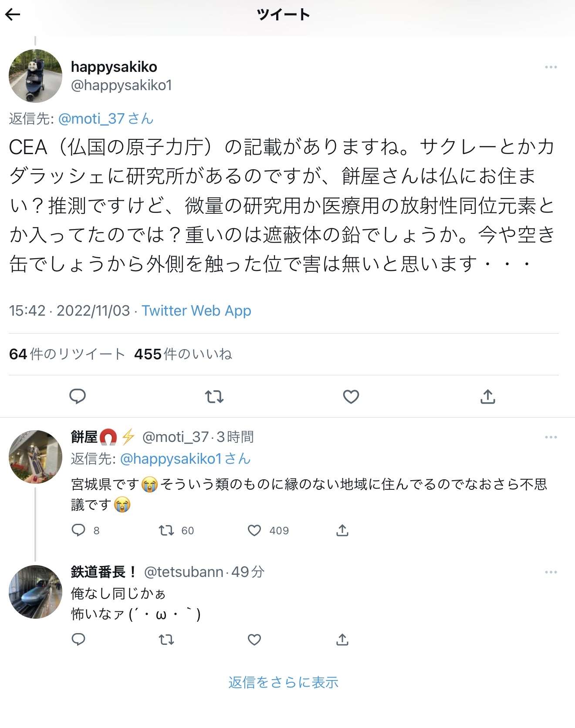Share happysakiko's main tweet
The width and height of the screenshot is (575, 728).
[x=487, y=397]
